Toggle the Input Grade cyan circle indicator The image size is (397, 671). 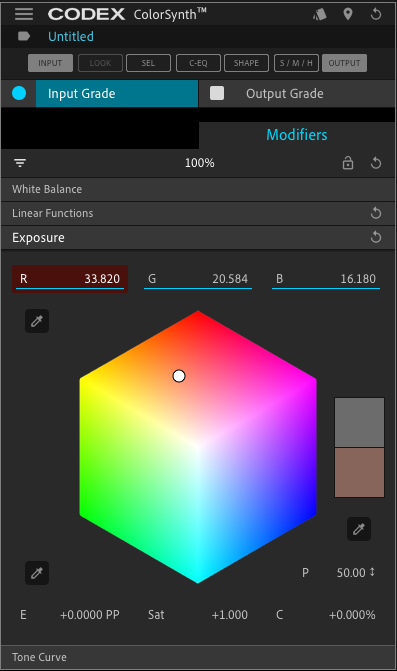coord(19,93)
